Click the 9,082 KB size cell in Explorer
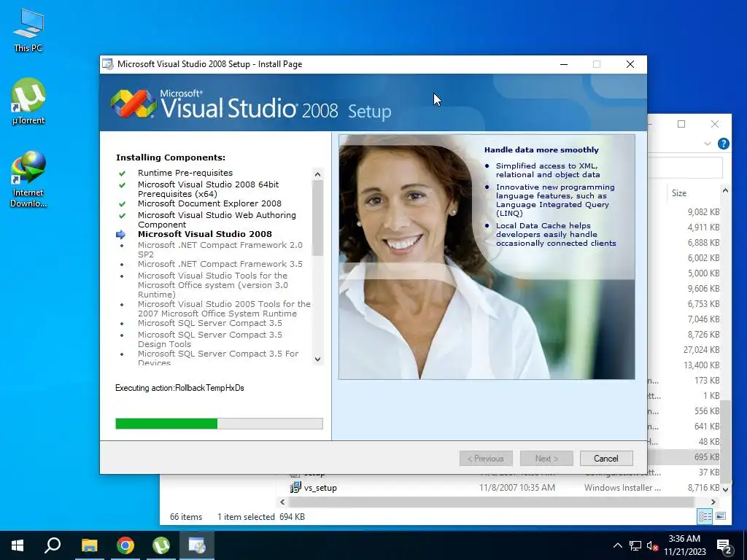 point(703,212)
